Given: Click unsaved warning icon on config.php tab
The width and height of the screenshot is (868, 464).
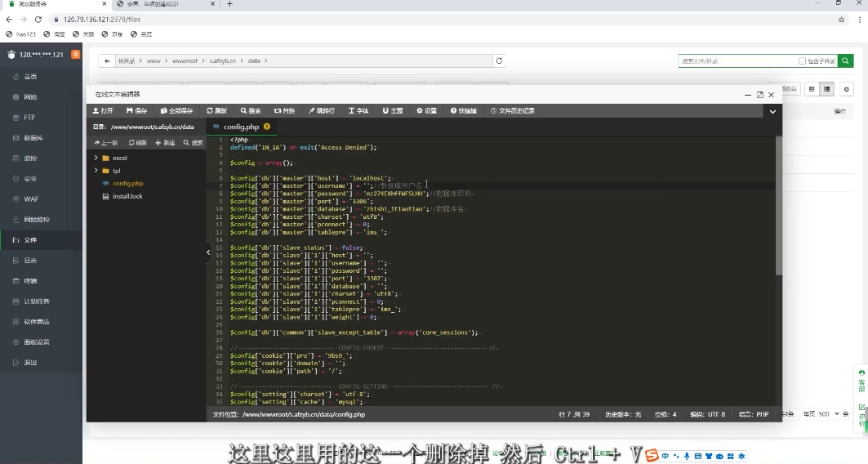Looking at the screenshot, I should [x=267, y=127].
